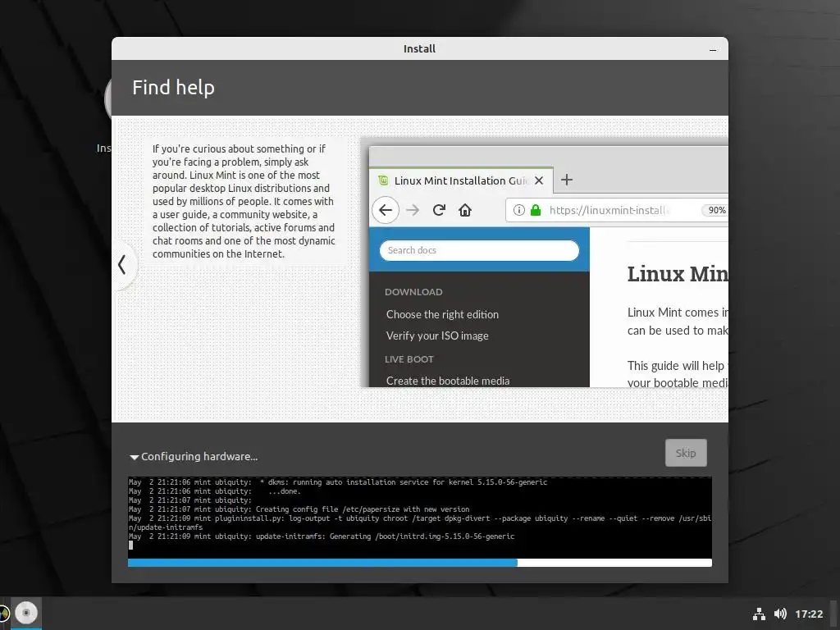This screenshot has height=630, width=840.
Task: Click the site info icon in address bar
Action: tap(518, 210)
